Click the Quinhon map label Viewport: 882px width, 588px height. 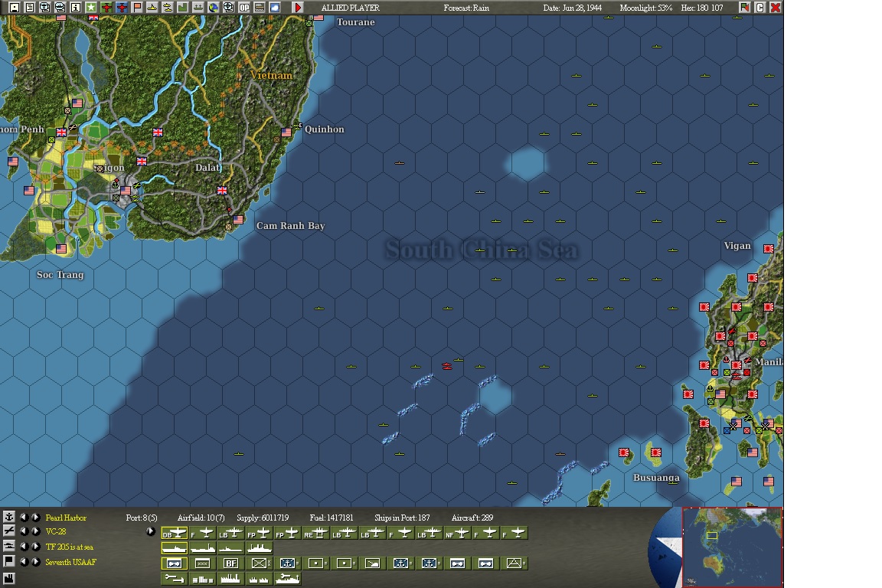pos(324,129)
